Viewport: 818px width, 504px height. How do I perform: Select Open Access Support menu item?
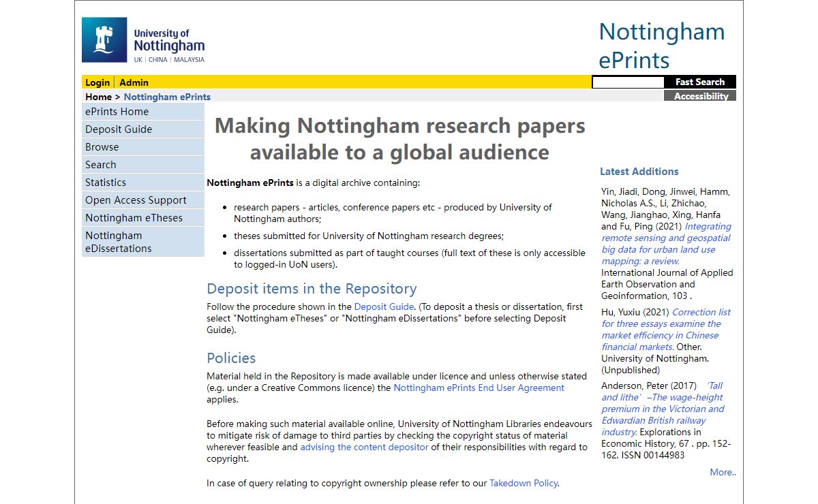(143, 200)
